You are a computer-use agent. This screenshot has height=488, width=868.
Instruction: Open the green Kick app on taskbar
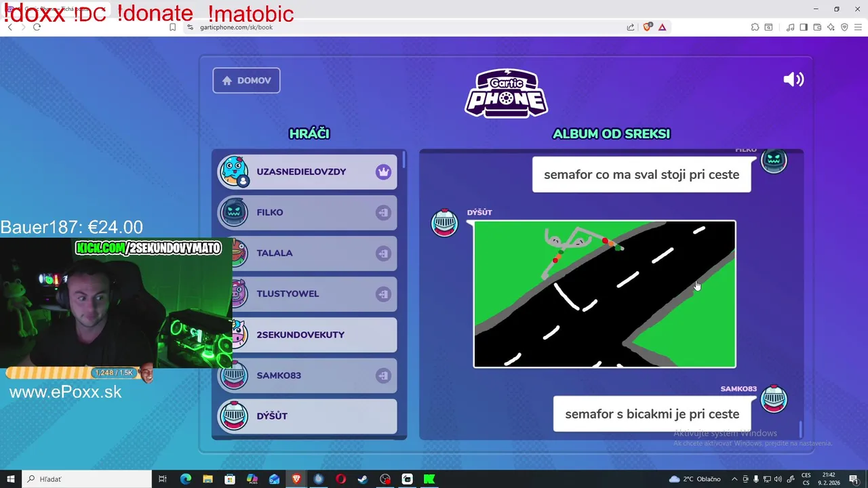tap(429, 479)
